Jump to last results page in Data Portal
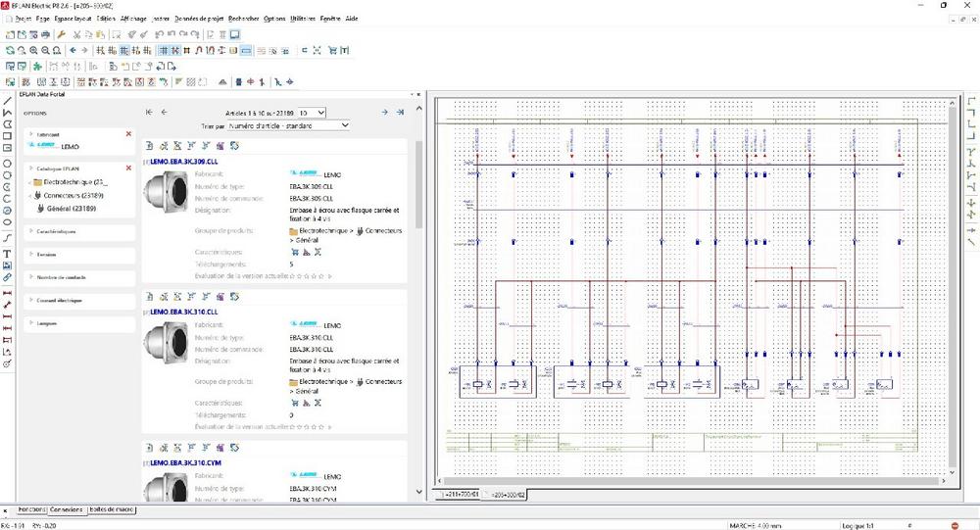 [400, 112]
